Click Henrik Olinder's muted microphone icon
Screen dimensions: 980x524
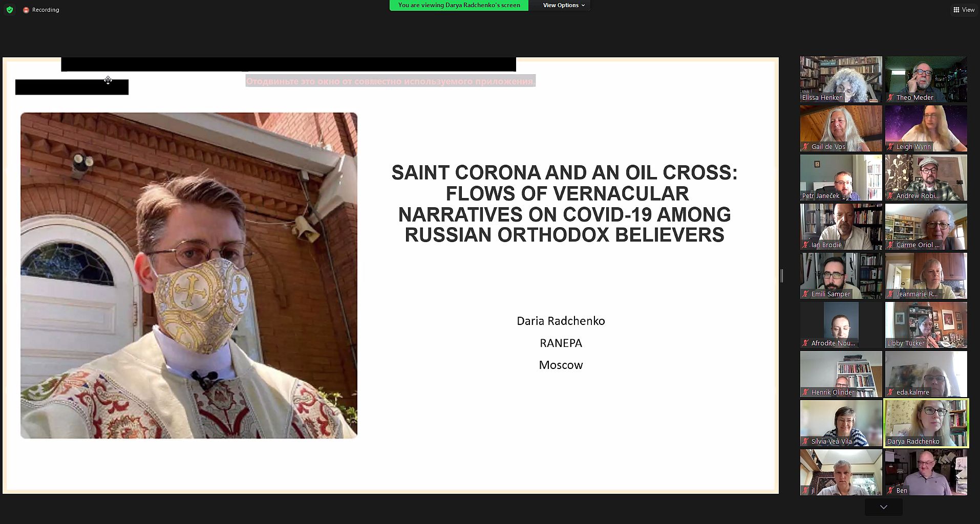806,392
